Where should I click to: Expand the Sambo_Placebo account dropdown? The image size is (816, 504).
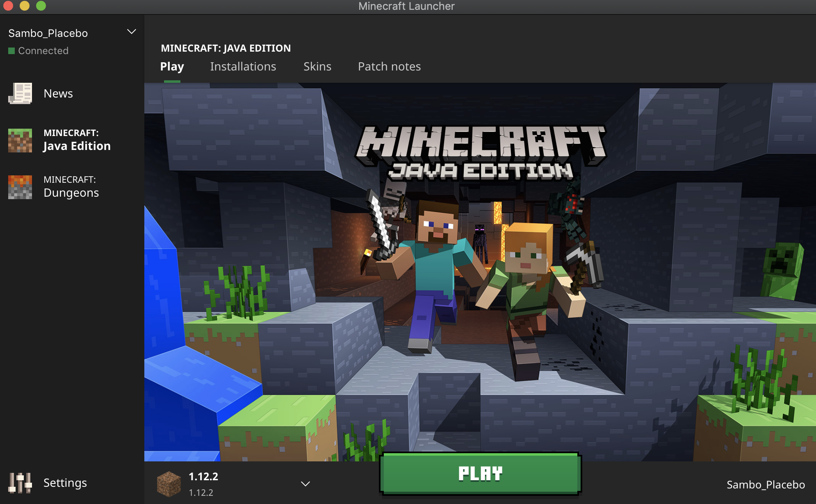[x=131, y=32]
